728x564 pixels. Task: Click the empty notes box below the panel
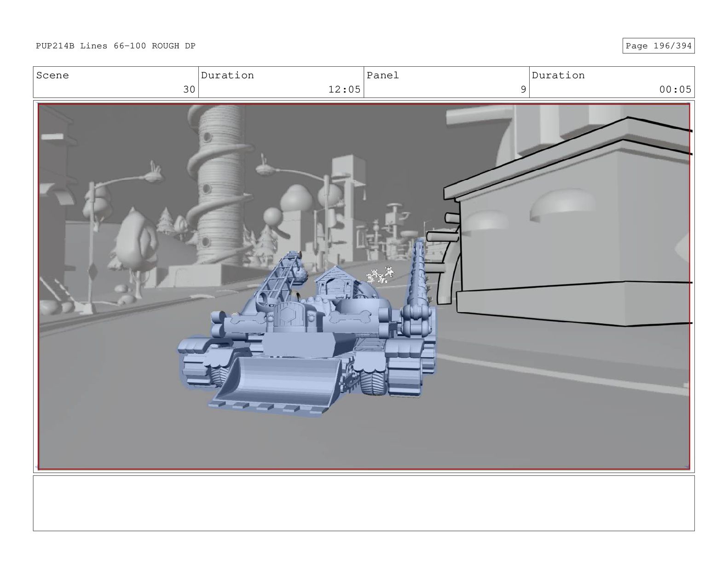(x=364, y=503)
